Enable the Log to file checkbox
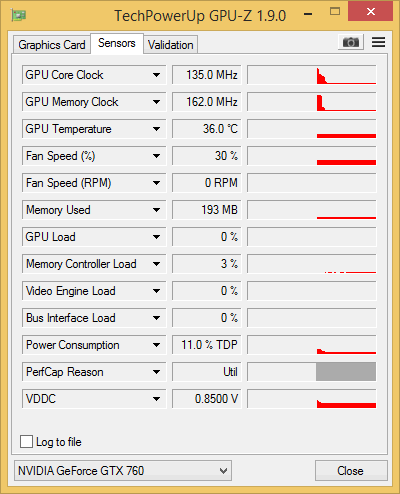Screen dimensions: 400x494 pyautogui.click(x=26, y=442)
